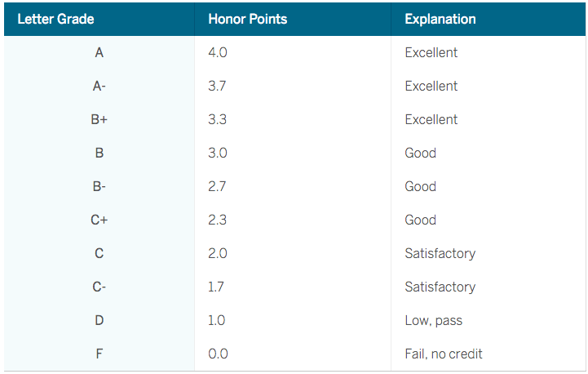Click the Good explanation beside 3.0
This screenshot has width=588, height=374.
pyautogui.click(x=420, y=153)
